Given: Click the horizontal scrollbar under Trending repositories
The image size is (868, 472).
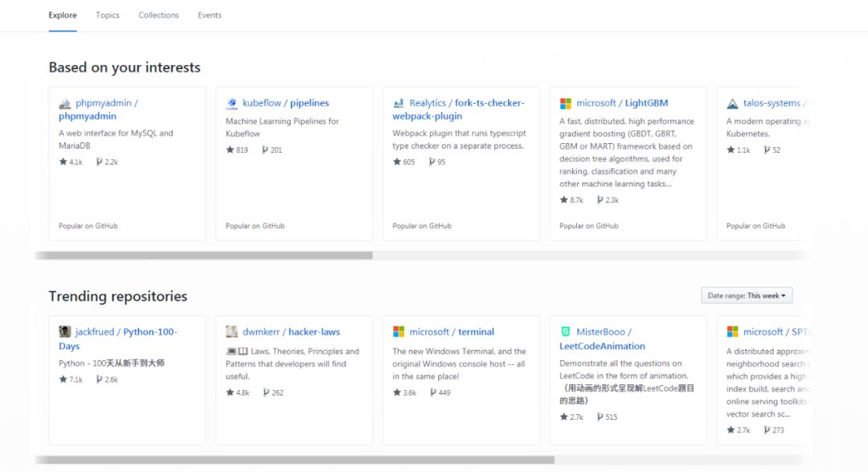Looking at the screenshot, I should (x=294, y=460).
